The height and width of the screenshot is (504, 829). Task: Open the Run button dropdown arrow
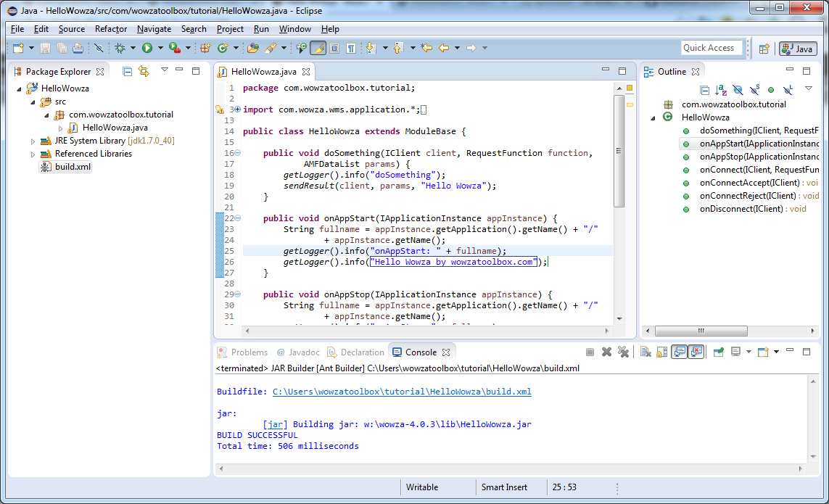160,48
